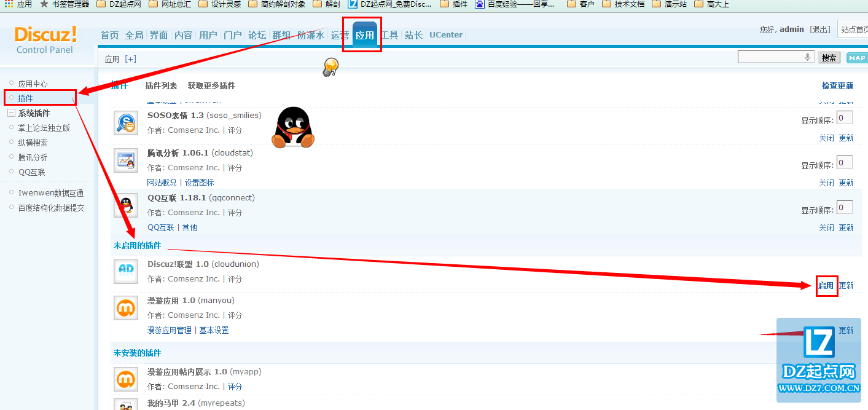The width and height of the screenshot is (868, 410).
Task: Click the 搜索 button
Action: [x=829, y=58]
